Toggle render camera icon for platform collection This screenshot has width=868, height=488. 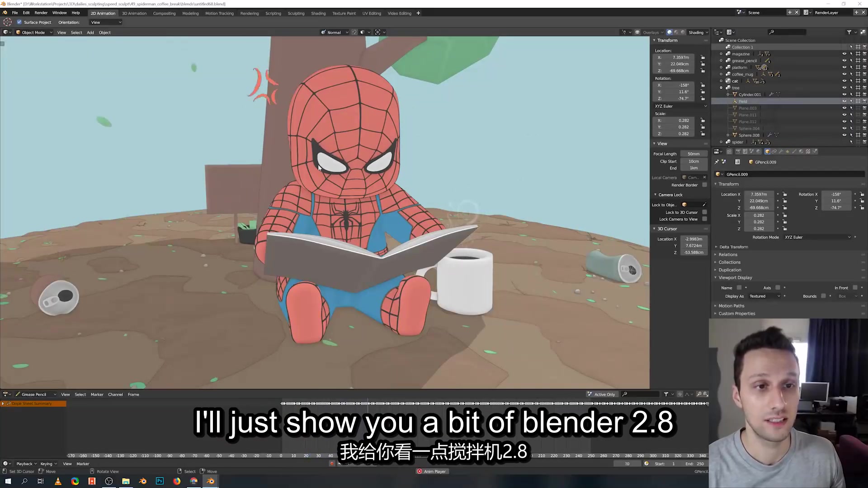pyautogui.click(x=864, y=67)
